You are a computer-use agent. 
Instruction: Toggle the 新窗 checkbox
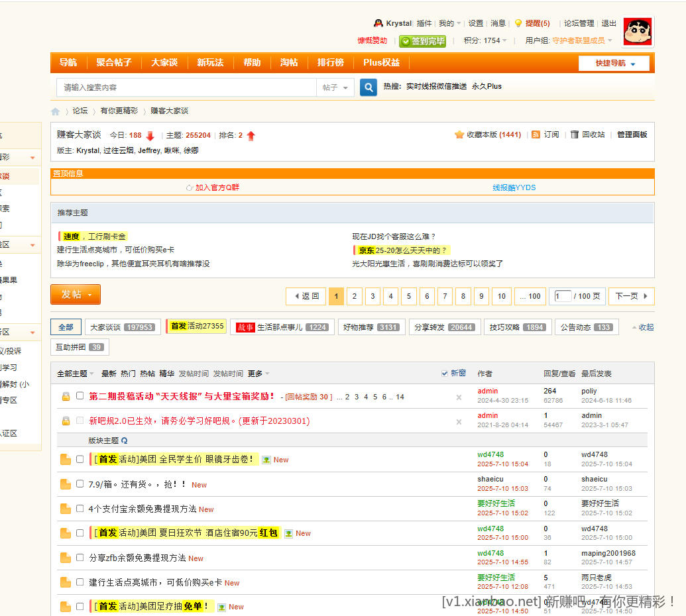445,374
